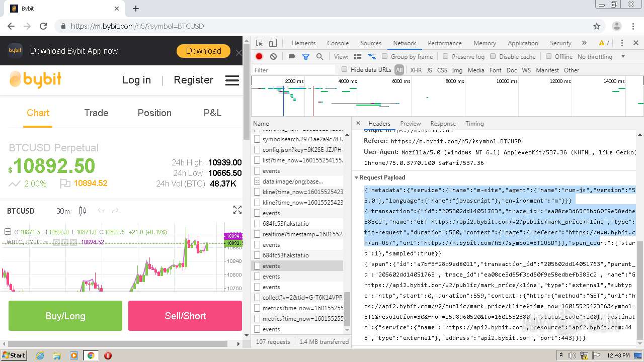Open the Preview tab of request
The height and width of the screenshot is (362, 644).
(411, 124)
